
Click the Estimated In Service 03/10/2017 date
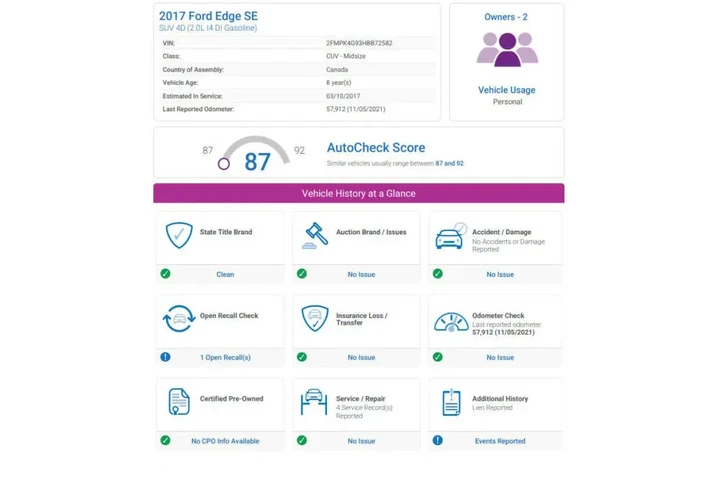point(343,96)
